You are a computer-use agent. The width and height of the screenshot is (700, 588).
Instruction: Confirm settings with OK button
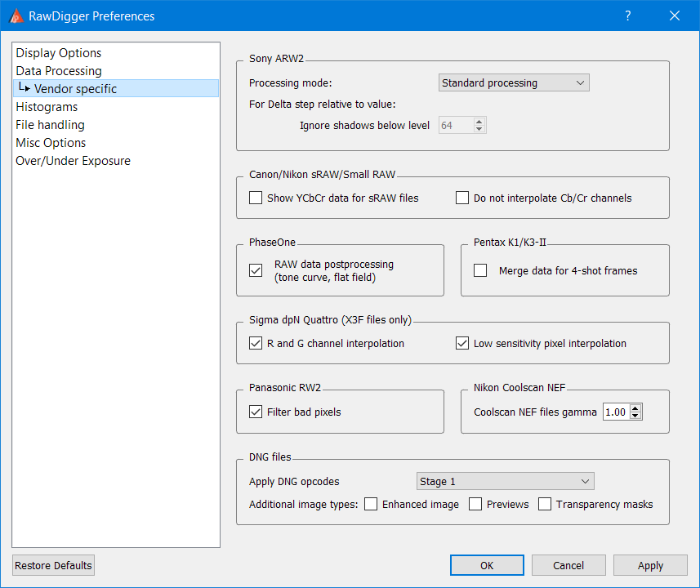[487, 565]
